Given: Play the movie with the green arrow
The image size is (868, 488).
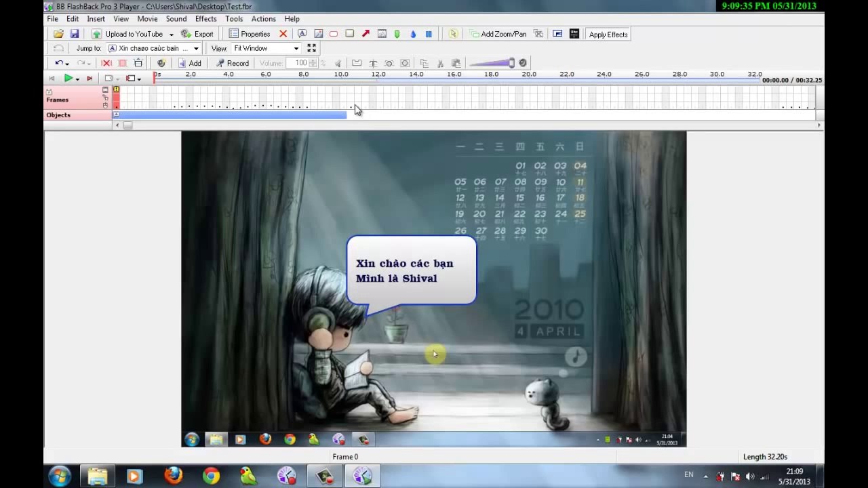Looking at the screenshot, I should click(68, 79).
